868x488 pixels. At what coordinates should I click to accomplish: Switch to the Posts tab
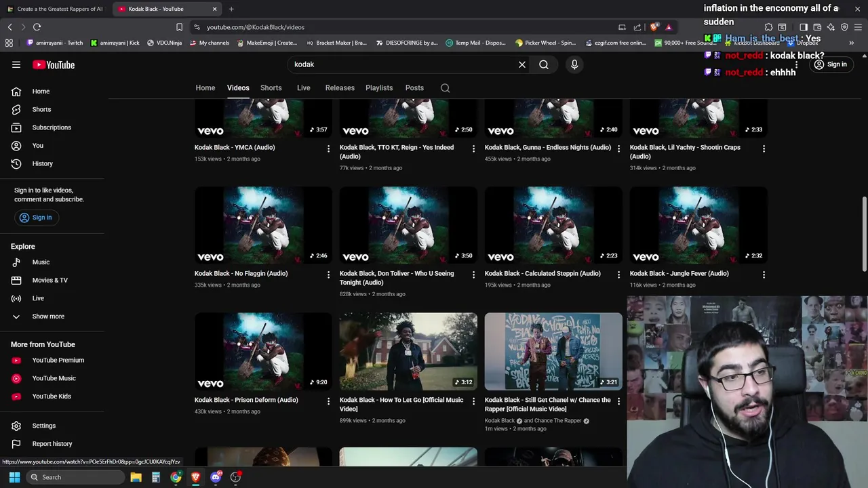(x=414, y=88)
